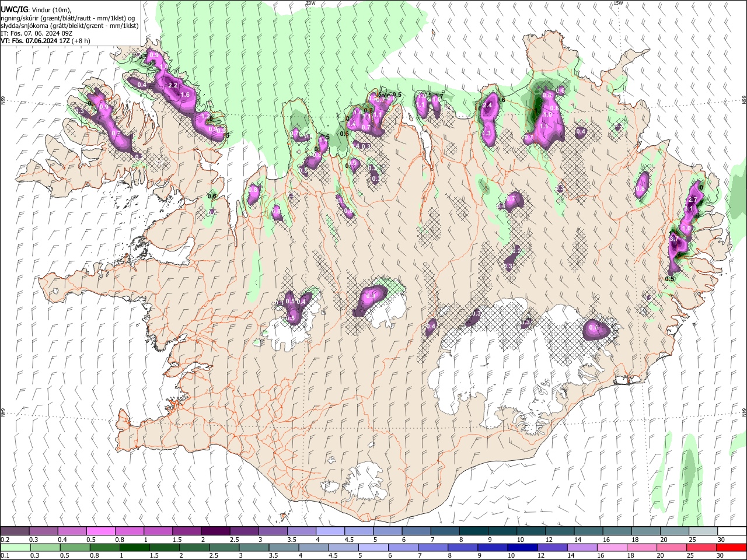This screenshot has width=747, height=560.
Task: Select lower legend swatch between 1 and 1.5
Action: pyautogui.click(x=134, y=547)
